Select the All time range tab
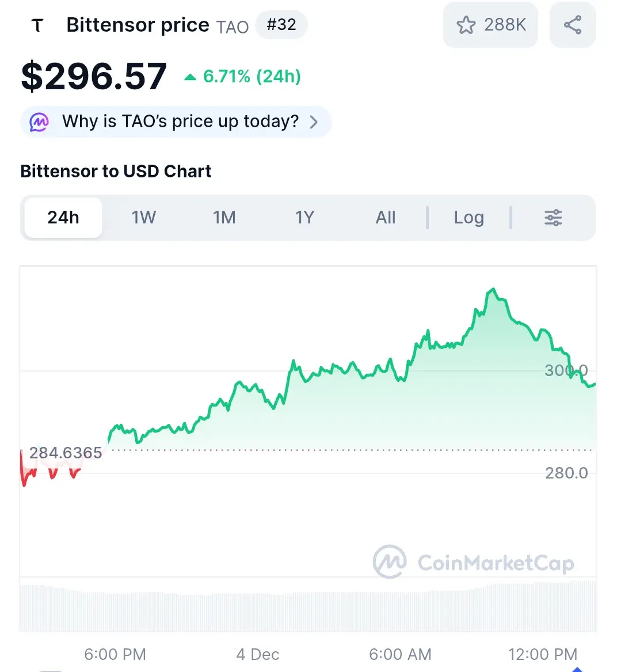 386,218
